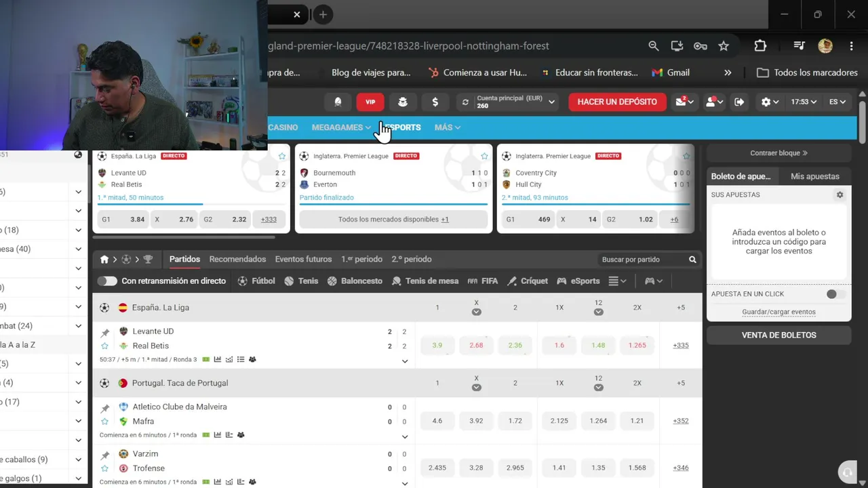Open bet slip settings gear
The width and height of the screenshot is (868, 488).
click(840, 195)
